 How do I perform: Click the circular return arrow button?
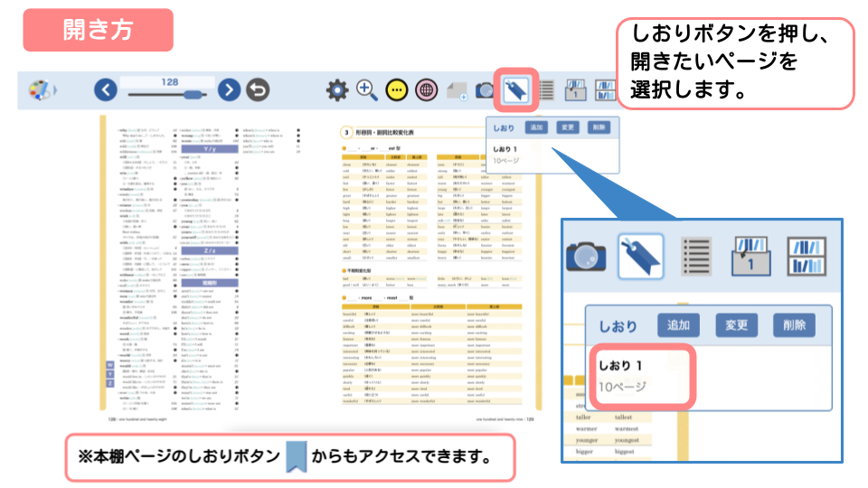[x=259, y=90]
